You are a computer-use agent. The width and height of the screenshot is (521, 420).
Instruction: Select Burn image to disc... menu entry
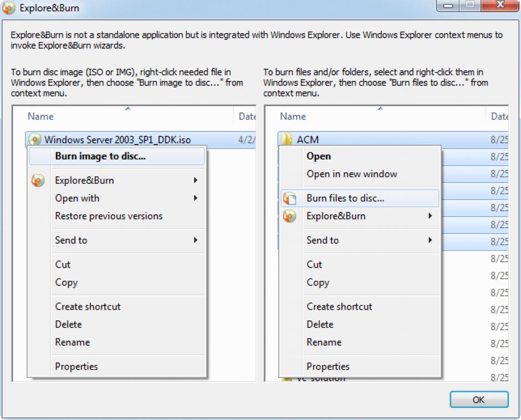116,156
